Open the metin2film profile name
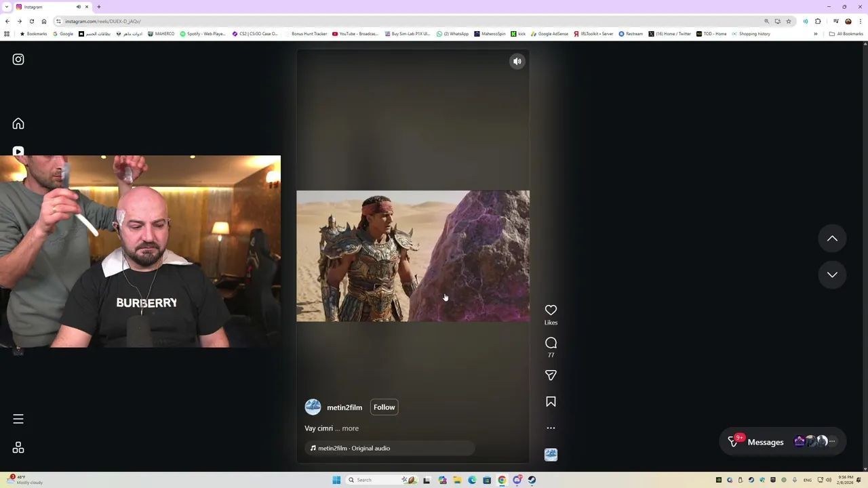This screenshot has height=488, width=868. (x=344, y=407)
